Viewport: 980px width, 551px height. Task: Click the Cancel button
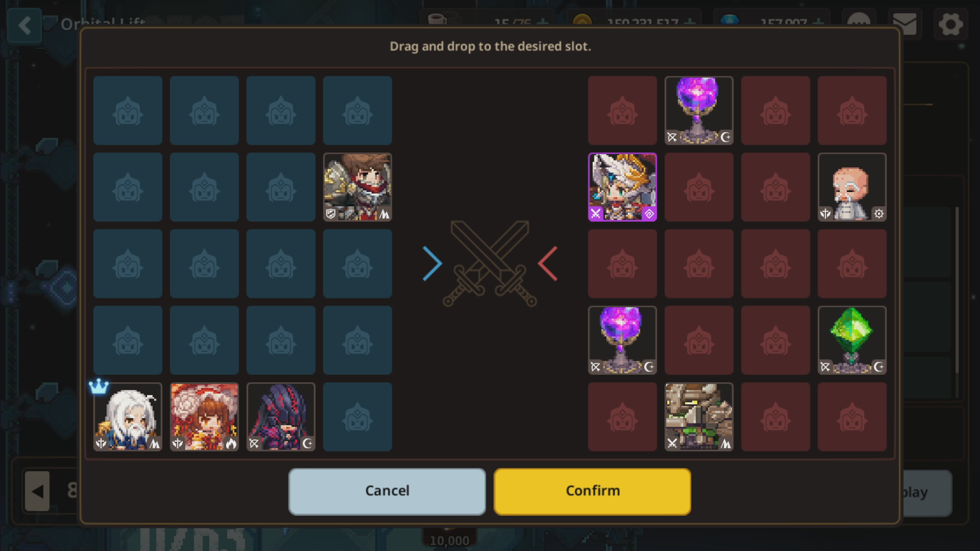(387, 491)
